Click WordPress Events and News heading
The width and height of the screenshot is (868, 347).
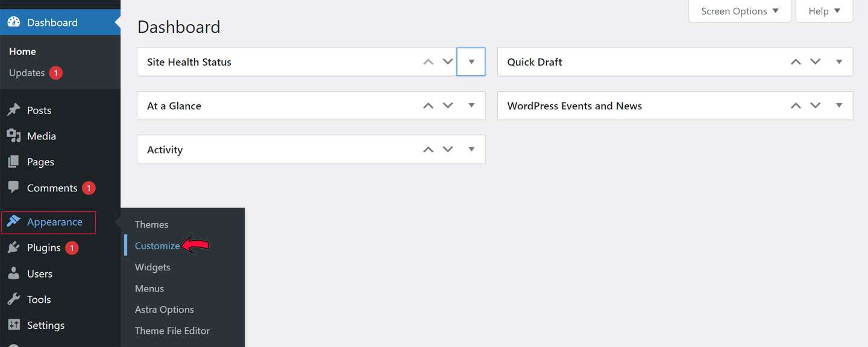[574, 106]
